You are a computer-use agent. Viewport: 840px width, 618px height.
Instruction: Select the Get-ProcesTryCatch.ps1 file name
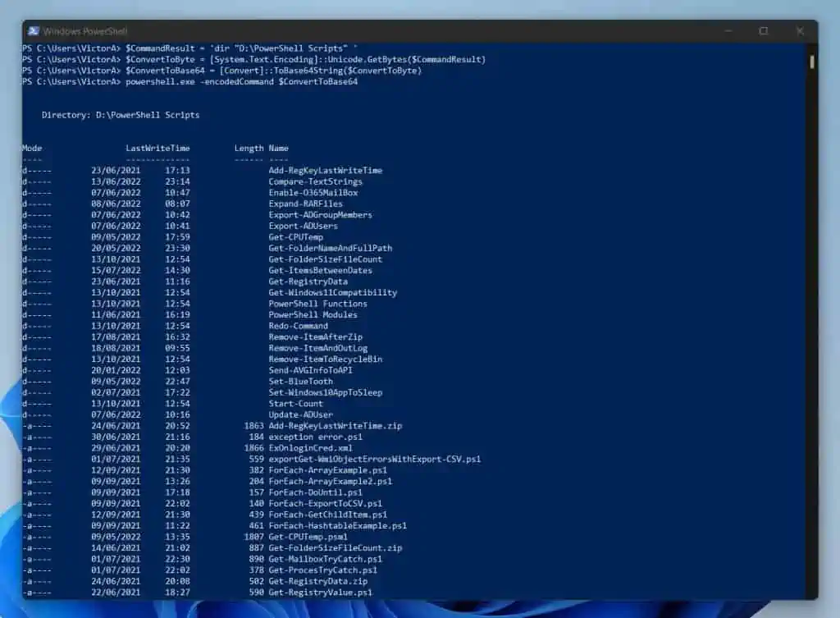pos(323,570)
